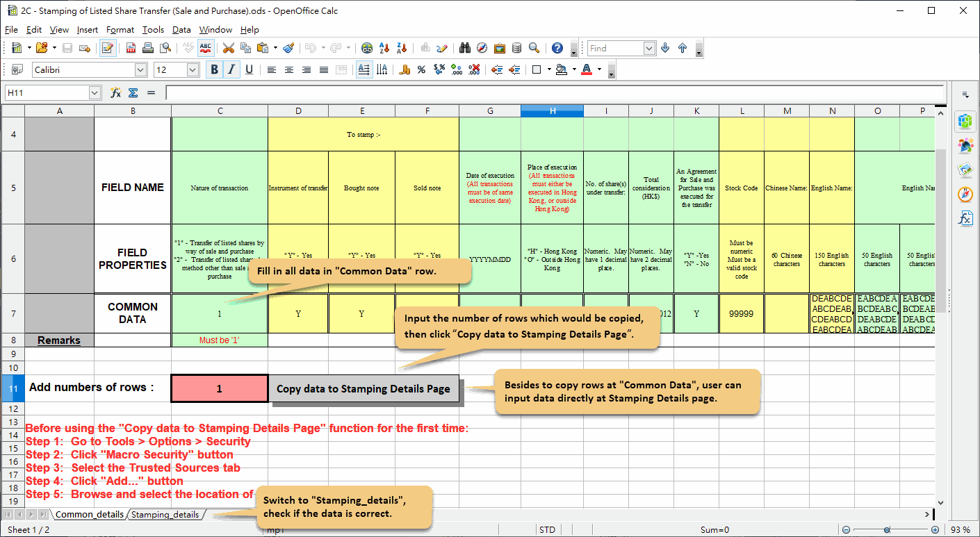Open the Find toolbar history dropdown
Screen dimensions: 980x537
click(649, 48)
